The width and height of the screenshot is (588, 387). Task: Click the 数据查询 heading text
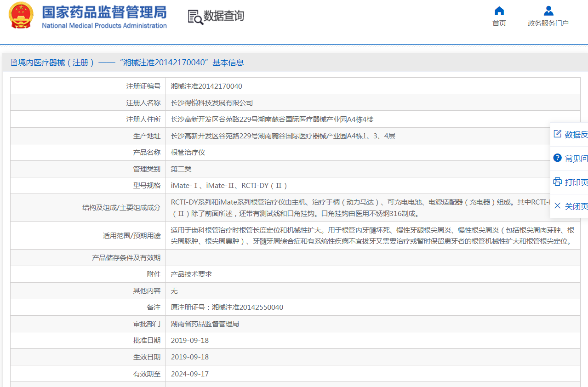(223, 16)
